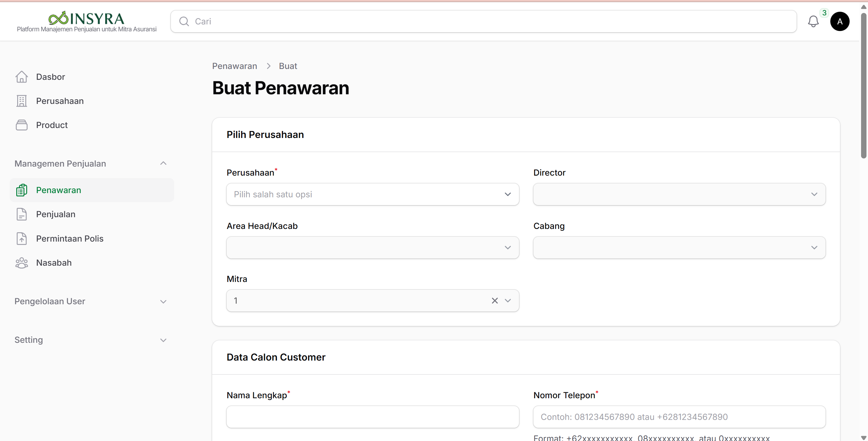This screenshot has height=441, width=868.
Task: Click the Penawaran breadcrumb link
Action: (x=234, y=66)
